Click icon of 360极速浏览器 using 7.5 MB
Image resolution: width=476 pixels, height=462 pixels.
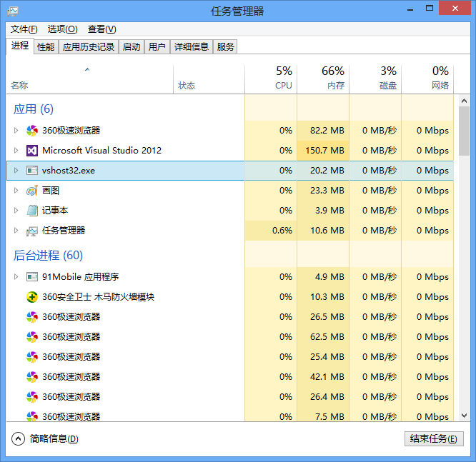32,416
